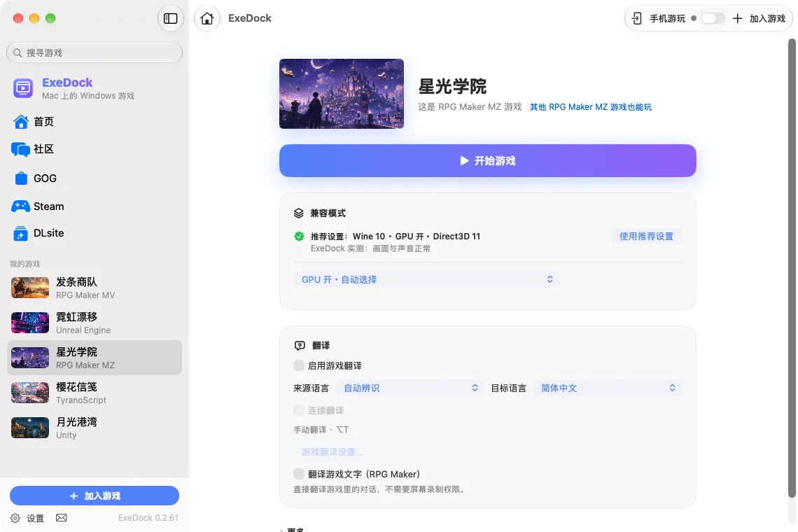Open the 来源语言 自动辨识 dropdown
Screen dimensions: 798x532
[409, 388]
